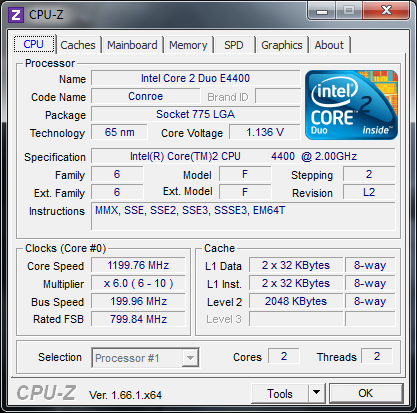This screenshot has width=417, height=414.
Task: Minimize the CPU-Z window
Action: click(x=322, y=11)
